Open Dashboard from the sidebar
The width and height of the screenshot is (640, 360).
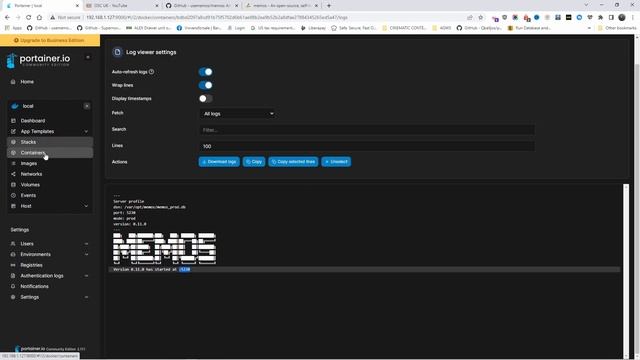(x=33, y=121)
